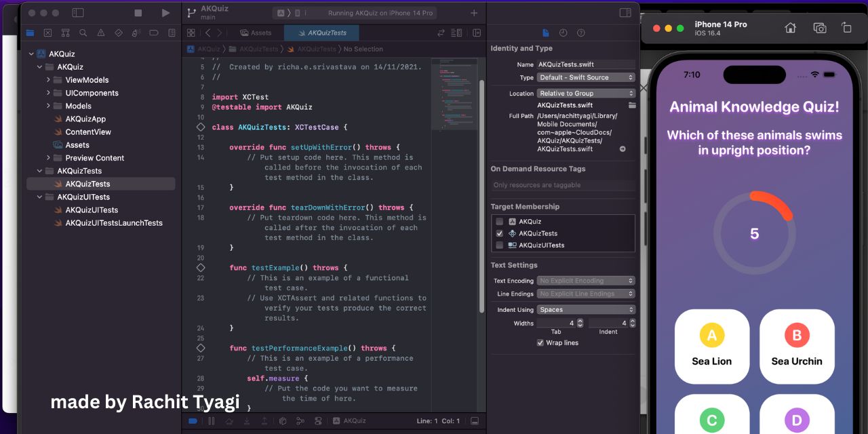868x434 pixels.
Task: Open the Type dropdown showing Default - Swift Source
Action: coord(586,77)
